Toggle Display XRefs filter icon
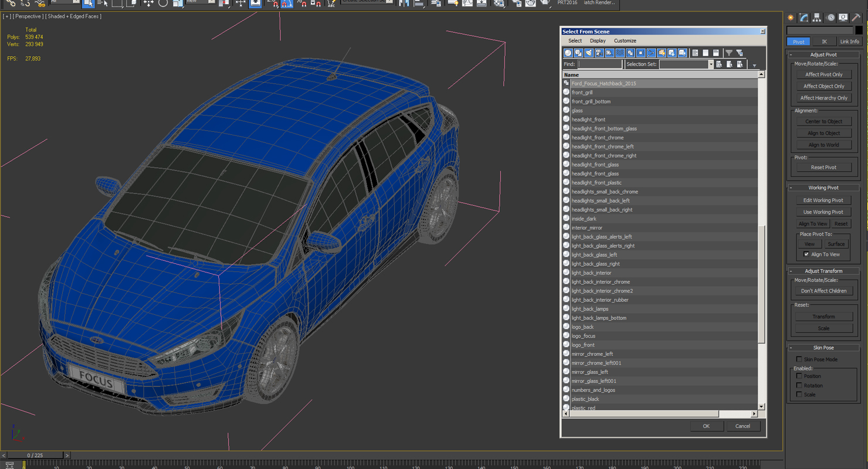 coord(641,53)
